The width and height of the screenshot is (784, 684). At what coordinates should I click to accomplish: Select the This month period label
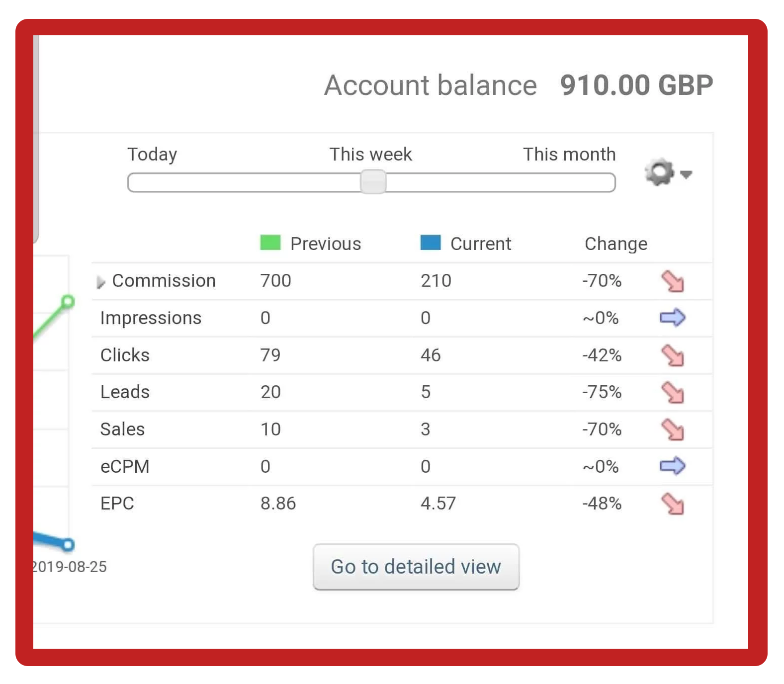[569, 155]
